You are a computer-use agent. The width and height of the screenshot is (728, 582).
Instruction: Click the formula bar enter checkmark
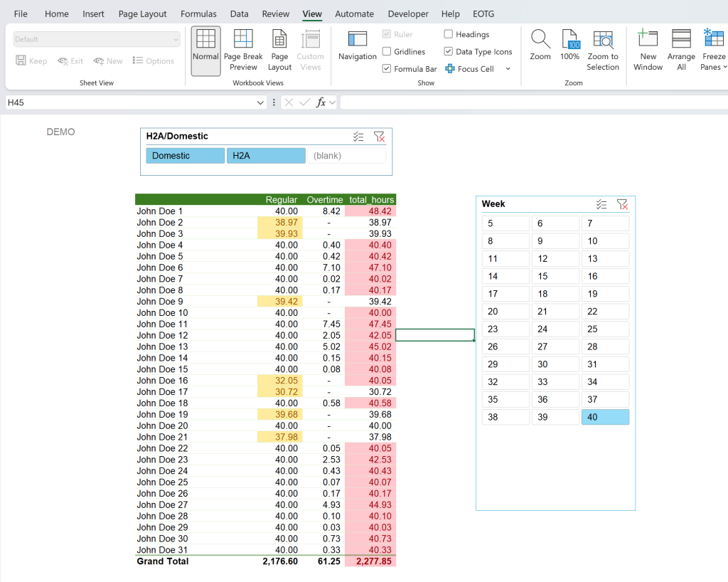(304, 102)
